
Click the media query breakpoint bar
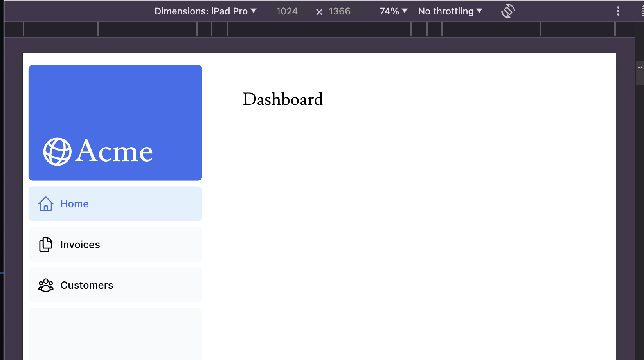319,29
